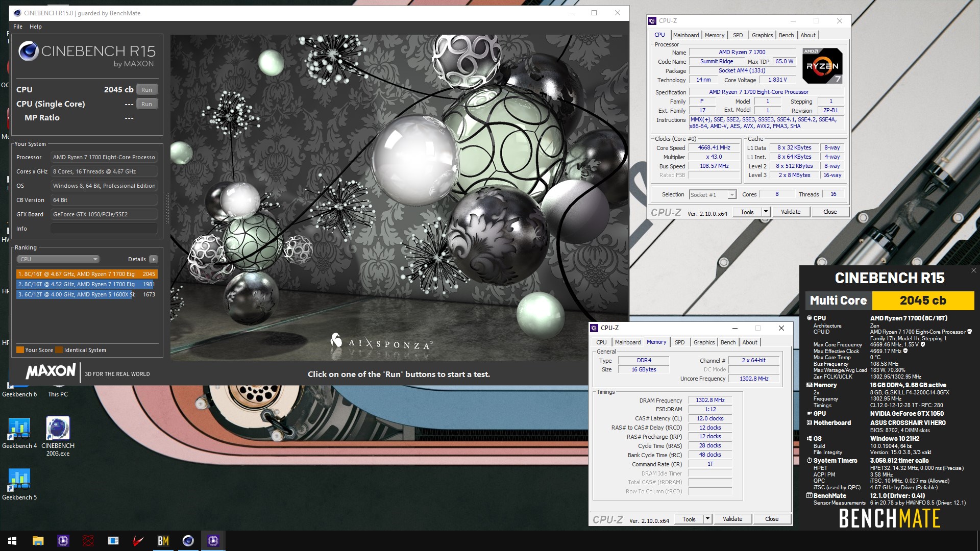This screenshot has width=980, height=551.
Task: Open the Help menu in Cinebench
Action: click(x=36, y=27)
